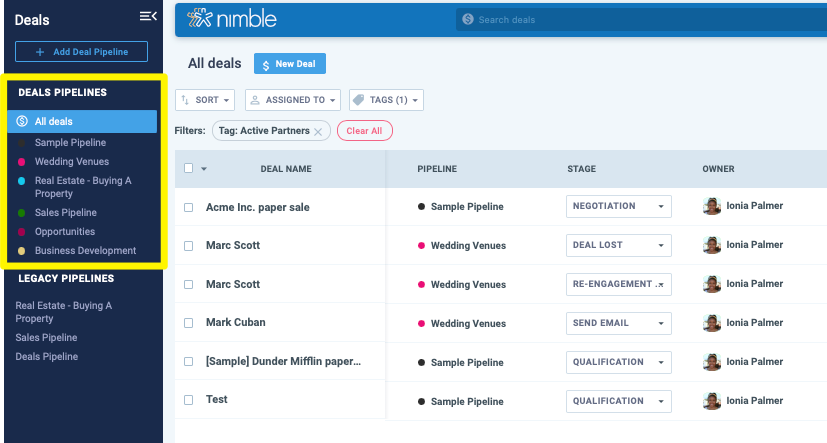Click the All deals dollar icon in sidebar
The height and width of the screenshot is (443, 827).
coord(22,121)
